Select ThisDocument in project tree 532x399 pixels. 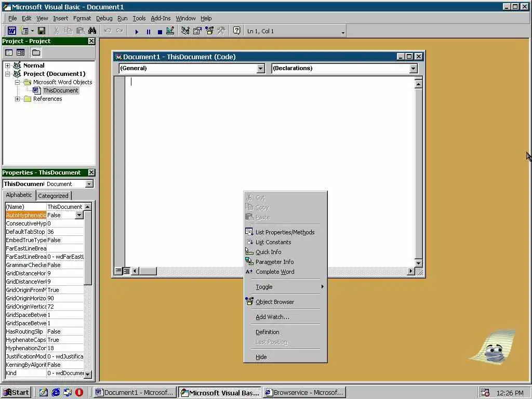coord(60,90)
